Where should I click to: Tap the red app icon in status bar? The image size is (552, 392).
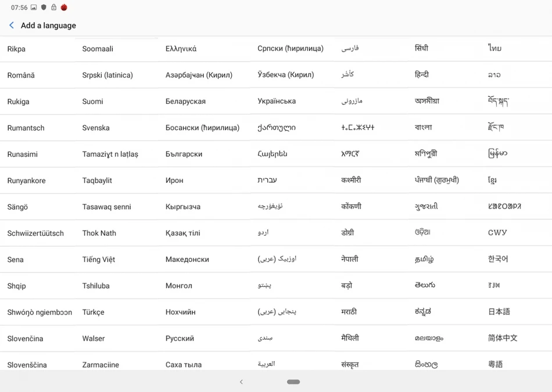pos(64,7)
